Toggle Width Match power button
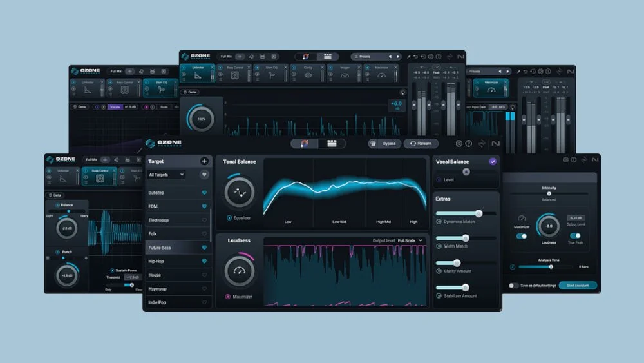The width and height of the screenshot is (644, 363). pos(439,246)
